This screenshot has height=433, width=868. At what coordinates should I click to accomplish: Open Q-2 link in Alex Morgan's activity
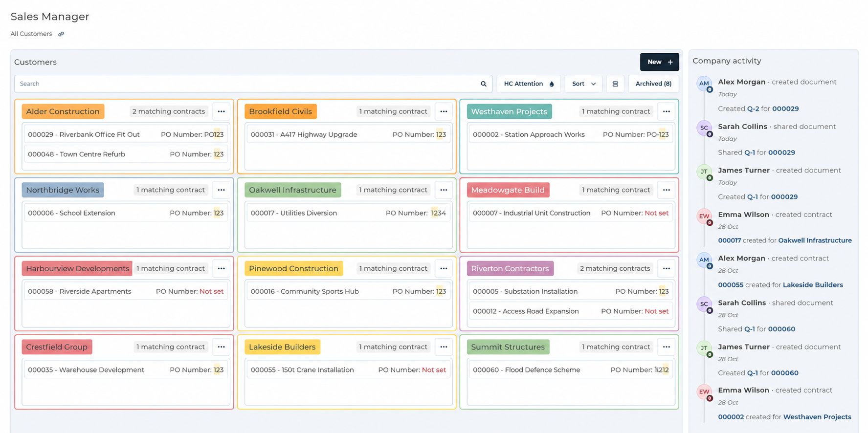[x=753, y=108]
